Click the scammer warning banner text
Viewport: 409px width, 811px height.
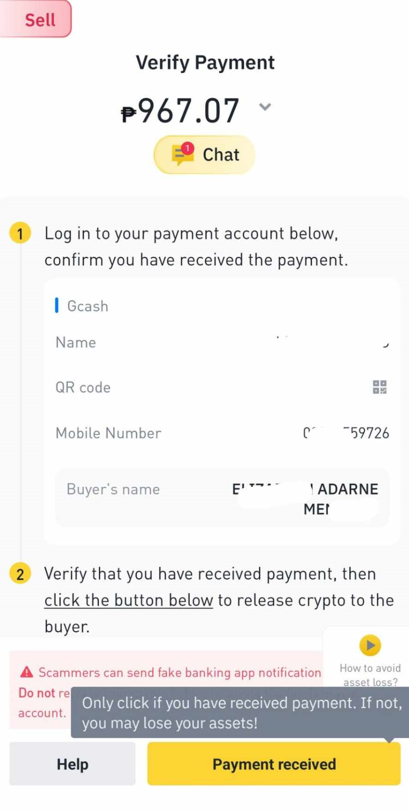[180, 672]
